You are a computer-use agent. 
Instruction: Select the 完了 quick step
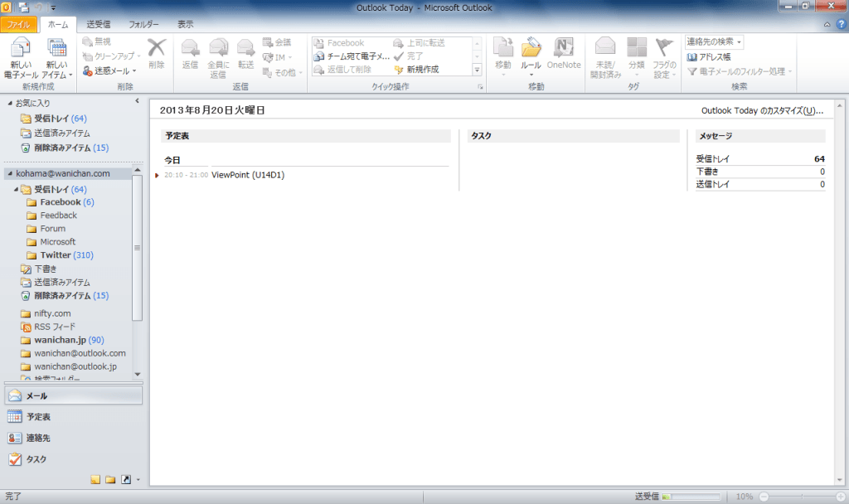(408, 56)
